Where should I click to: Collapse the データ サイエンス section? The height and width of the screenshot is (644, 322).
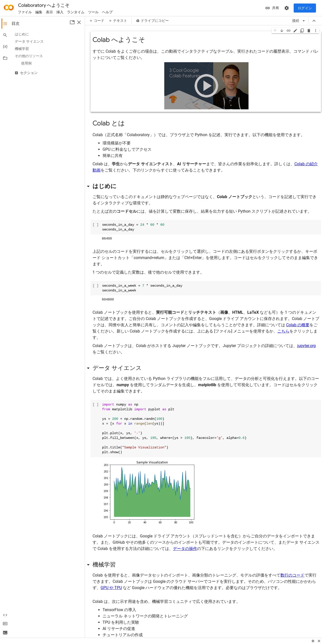point(88,368)
